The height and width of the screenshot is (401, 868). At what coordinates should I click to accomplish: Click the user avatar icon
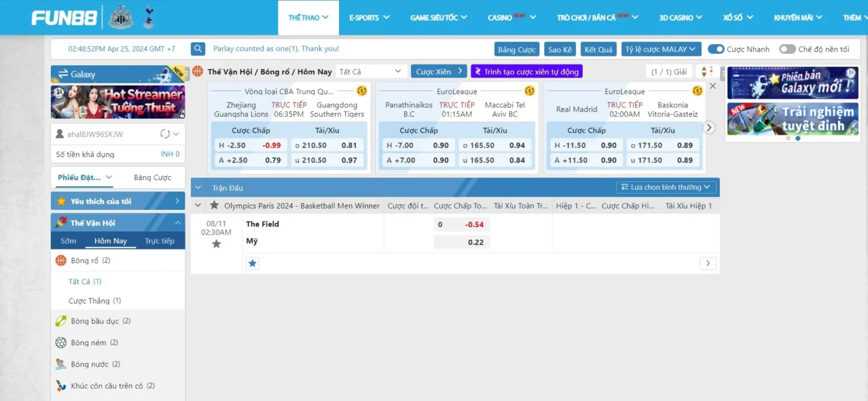[60, 134]
